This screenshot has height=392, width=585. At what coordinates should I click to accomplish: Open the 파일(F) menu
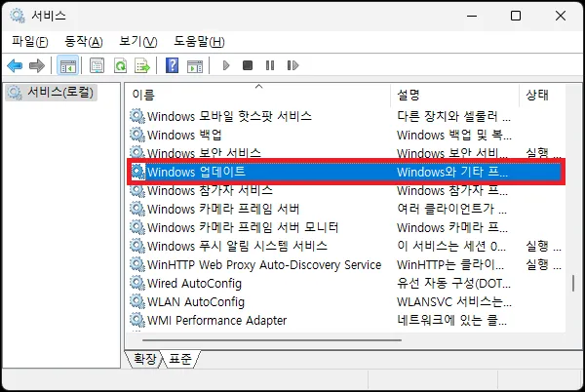pyautogui.click(x=30, y=41)
